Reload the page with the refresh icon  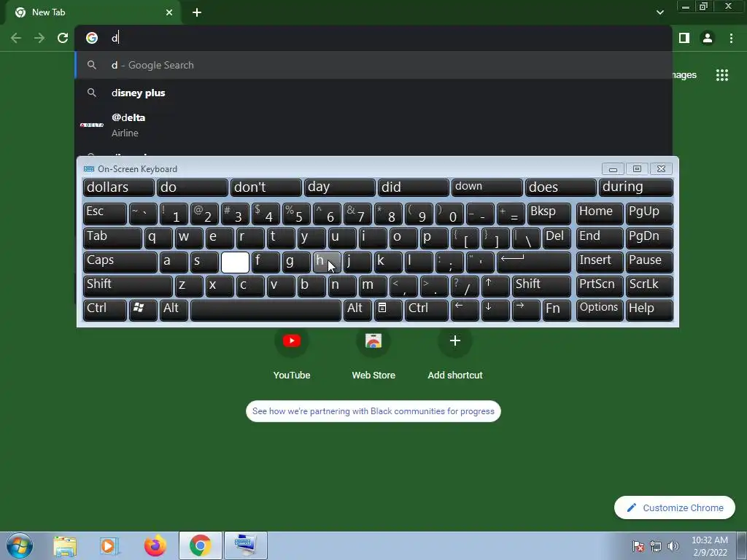click(x=63, y=38)
